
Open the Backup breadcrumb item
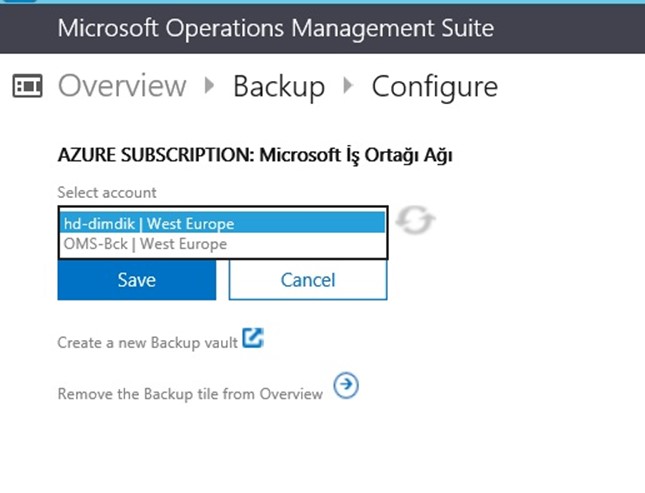(279, 86)
